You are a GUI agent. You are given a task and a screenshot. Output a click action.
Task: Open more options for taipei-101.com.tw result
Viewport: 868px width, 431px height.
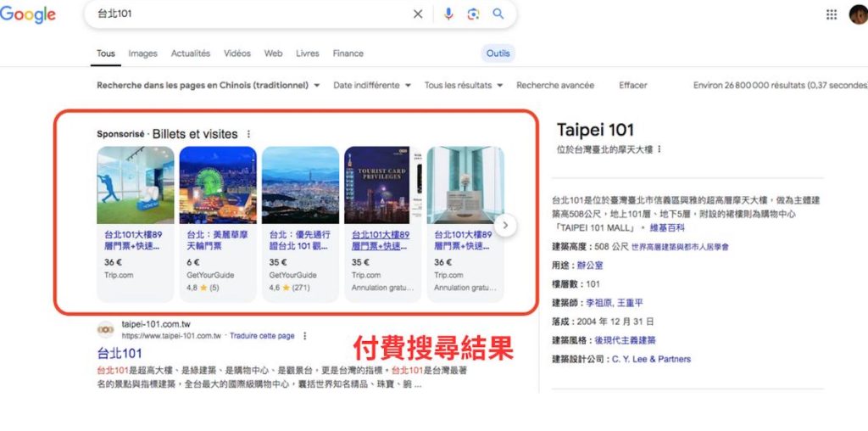(x=304, y=336)
